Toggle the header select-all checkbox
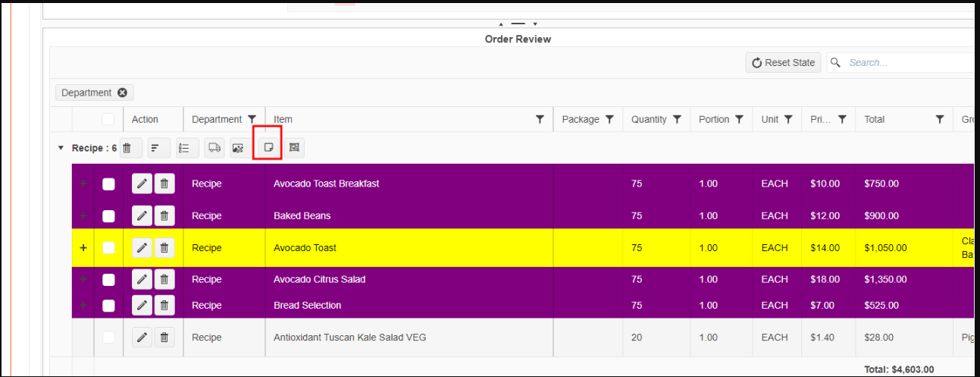This screenshot has width=980, height=377. [108, 119]
